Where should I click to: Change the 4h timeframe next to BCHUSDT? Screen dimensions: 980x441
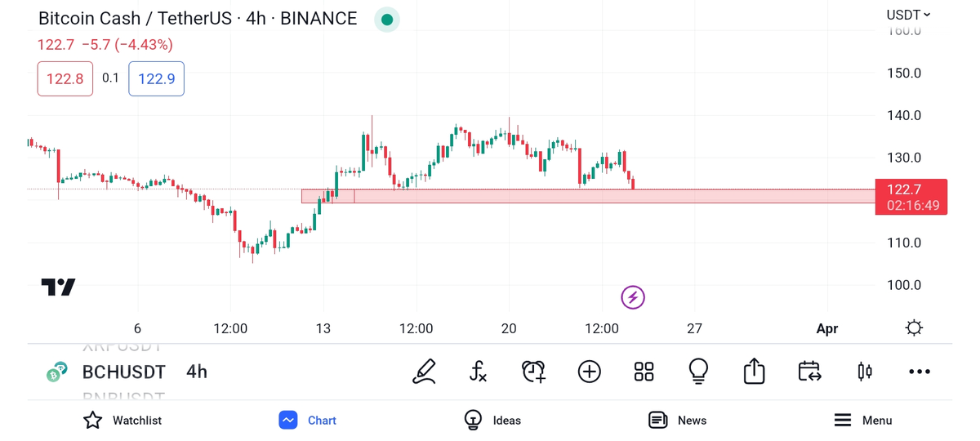click(x=197, y=372)
